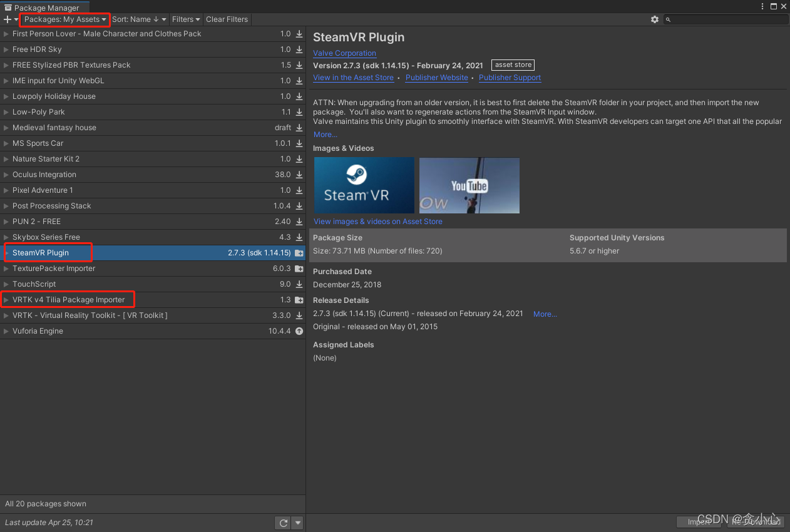Viewport: 790px width, 532px height.
Task: Select the Pixel Adventure 1 package name
Action: click(x=43, y=190)
